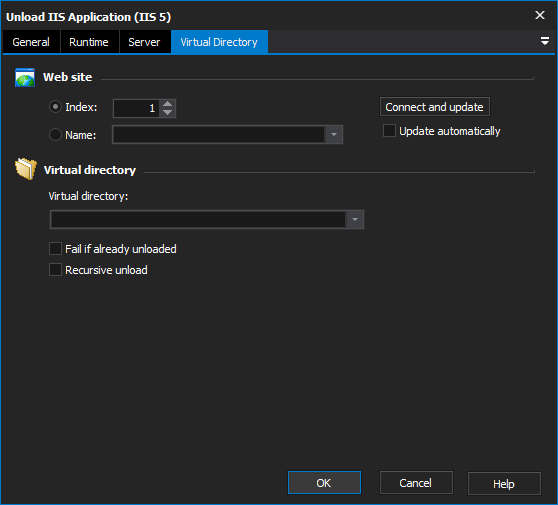Select the Virtual Directory tab
558x505 pixels.
click(219, 42)
